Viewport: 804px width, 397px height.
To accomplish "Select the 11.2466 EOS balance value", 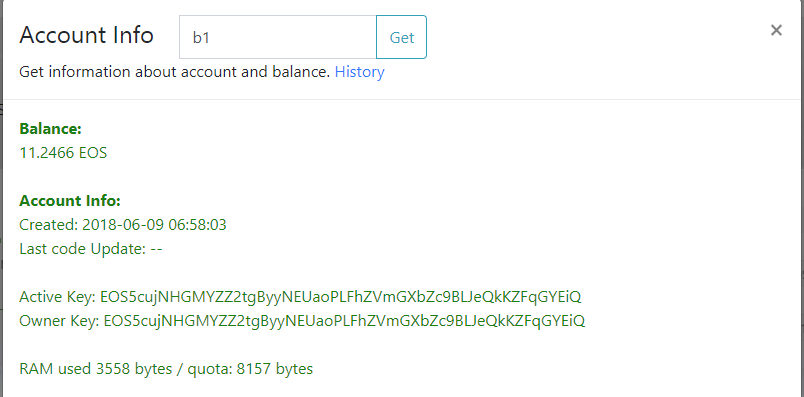I will coord(63,153).
